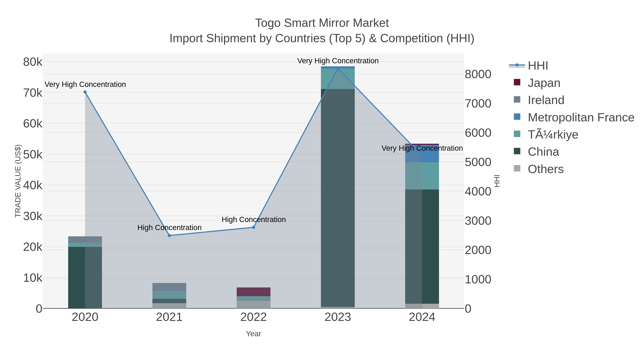Viewport: 644px width, 362px height.
Task: Click the 2023 Very High Concentration annotation
Action: (x=338, y=61)
